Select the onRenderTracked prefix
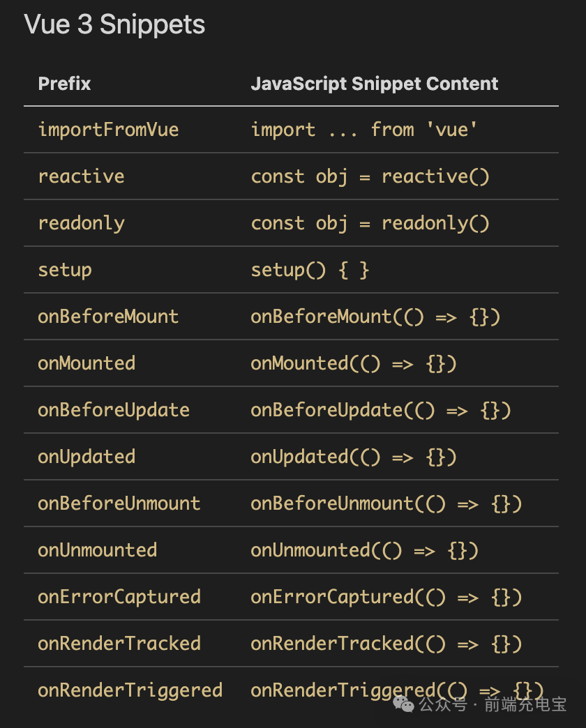586x728 pixels. coord(119,644)
